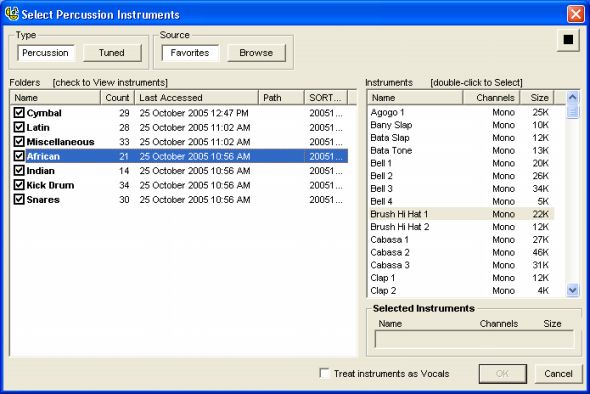Toggle the African folder checkbox
The image size is (590, 394).
pos(19,156)
